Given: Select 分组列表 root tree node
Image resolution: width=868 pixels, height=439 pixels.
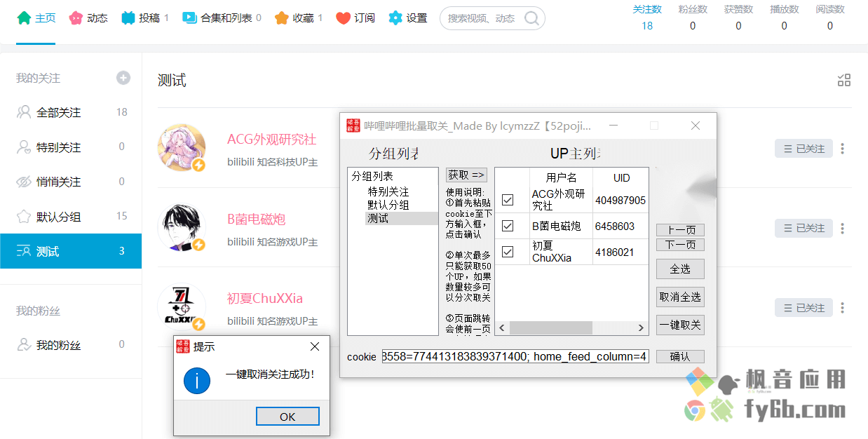Looking at the screenshot, I should click(372, 177).
